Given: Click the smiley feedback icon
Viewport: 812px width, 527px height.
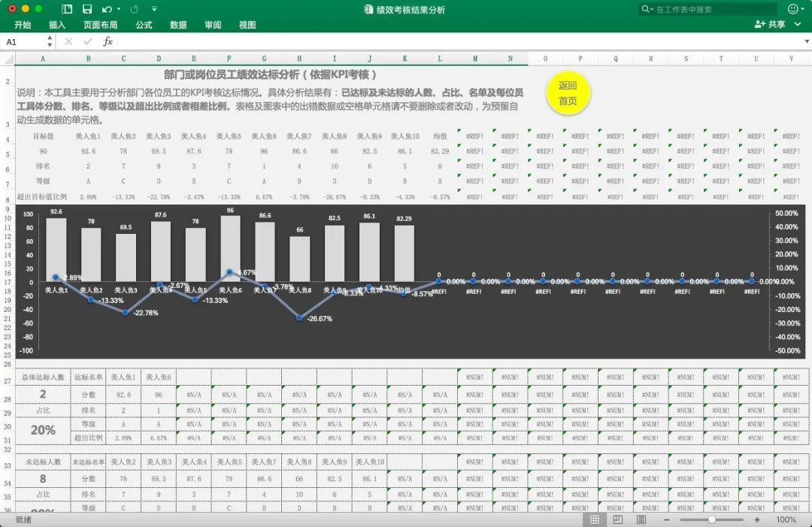Looking at the screenshot, I should pyautogui.click(x=793, y=9).
